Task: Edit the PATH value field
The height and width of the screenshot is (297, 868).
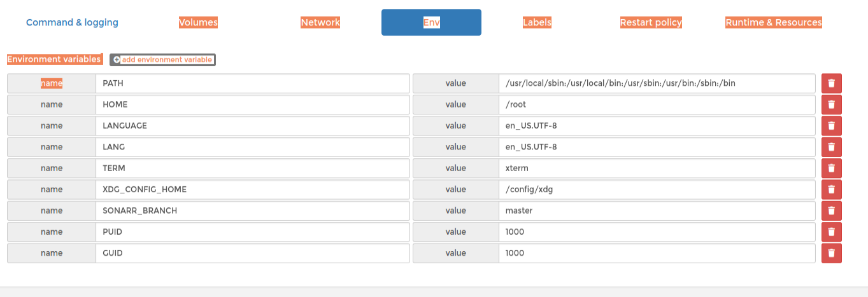Action: (657, 83)
